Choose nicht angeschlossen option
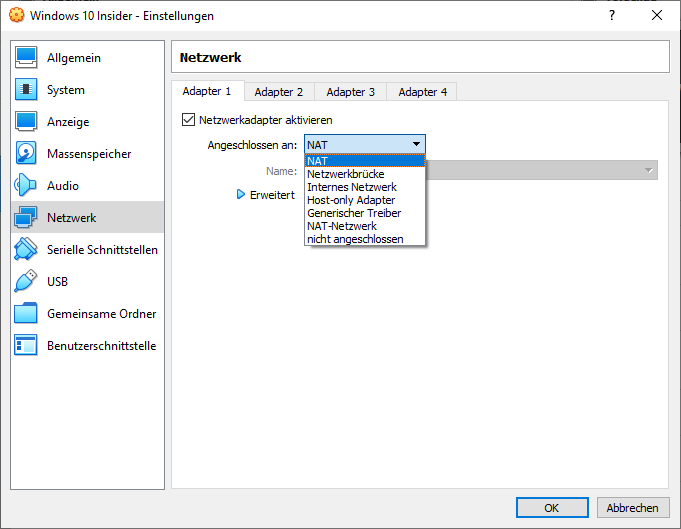Image resolution: width=681 pixels, height=529 pixels. (x=365, y=239)
